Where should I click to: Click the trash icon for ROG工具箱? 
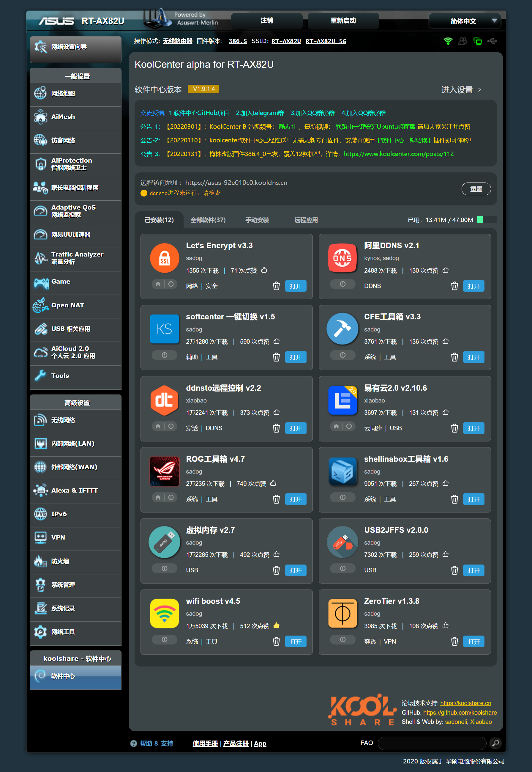276,499
